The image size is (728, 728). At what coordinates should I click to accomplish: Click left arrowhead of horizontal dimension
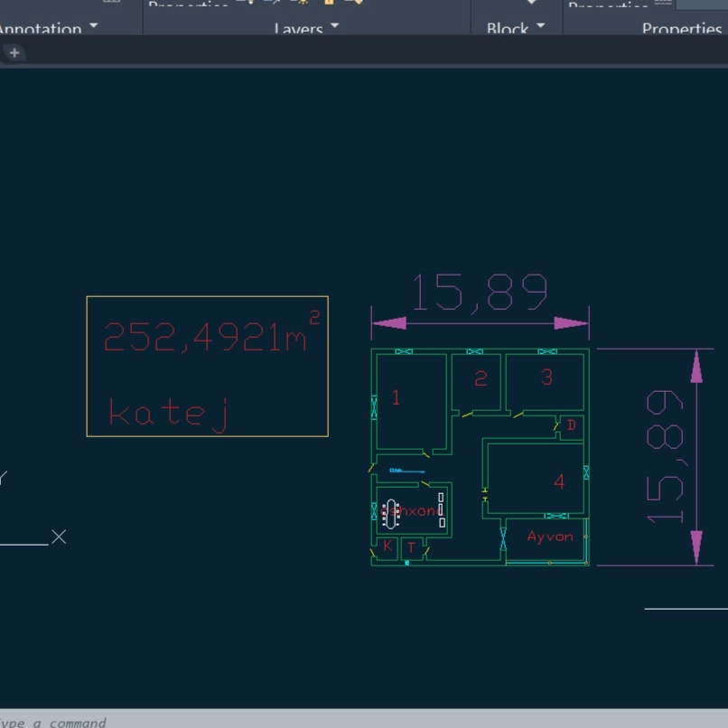388,323
